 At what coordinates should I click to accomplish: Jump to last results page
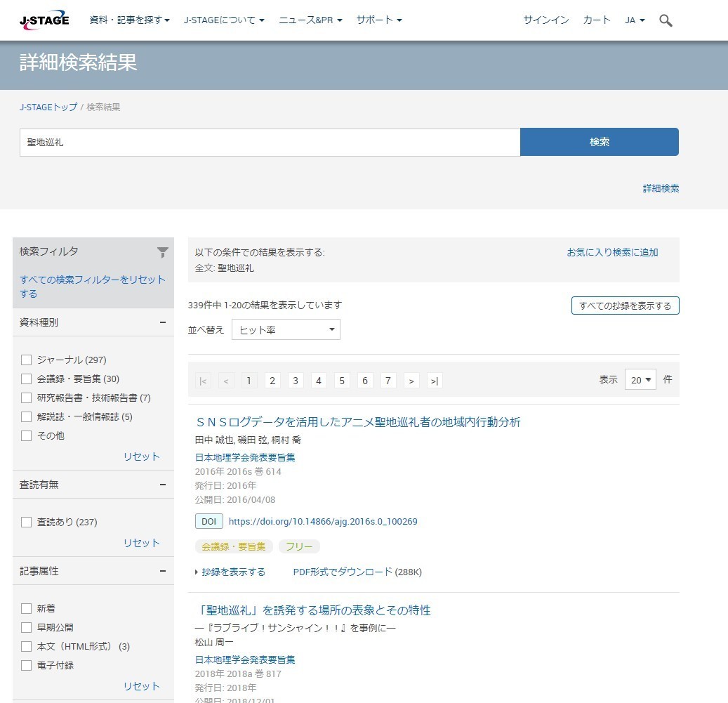[435, 381]
